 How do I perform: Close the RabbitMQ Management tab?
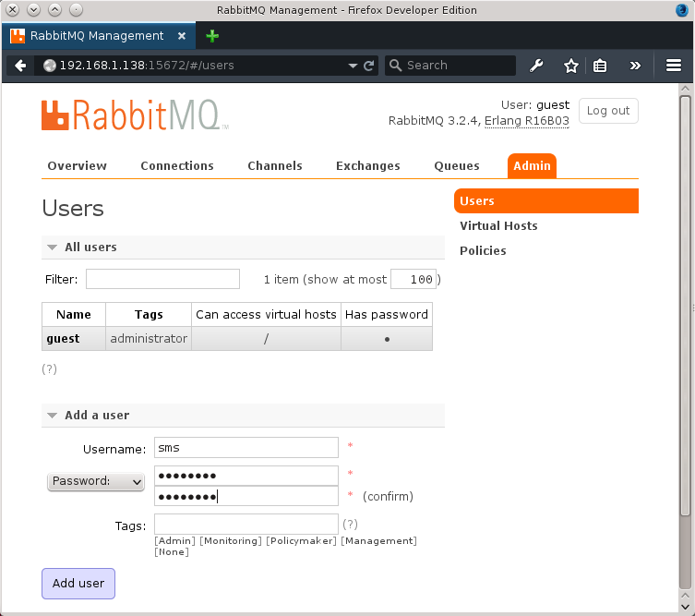point(182,36)
